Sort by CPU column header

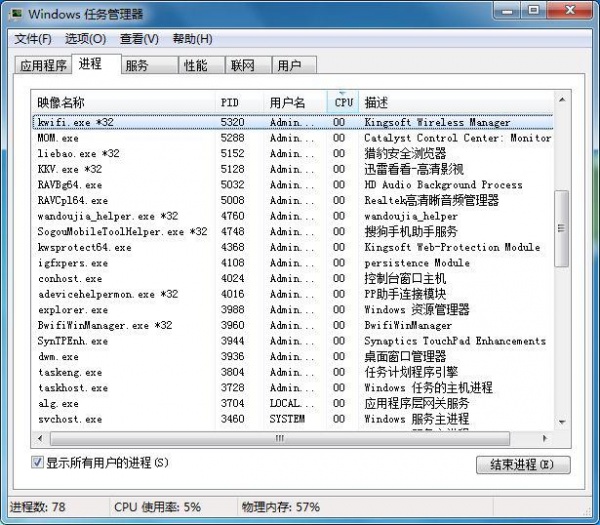343,102
